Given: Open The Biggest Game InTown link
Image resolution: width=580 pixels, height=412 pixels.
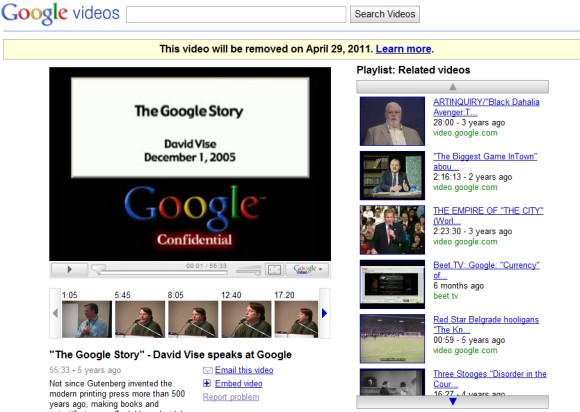Looking at the screenshot, I should (485, 161).
